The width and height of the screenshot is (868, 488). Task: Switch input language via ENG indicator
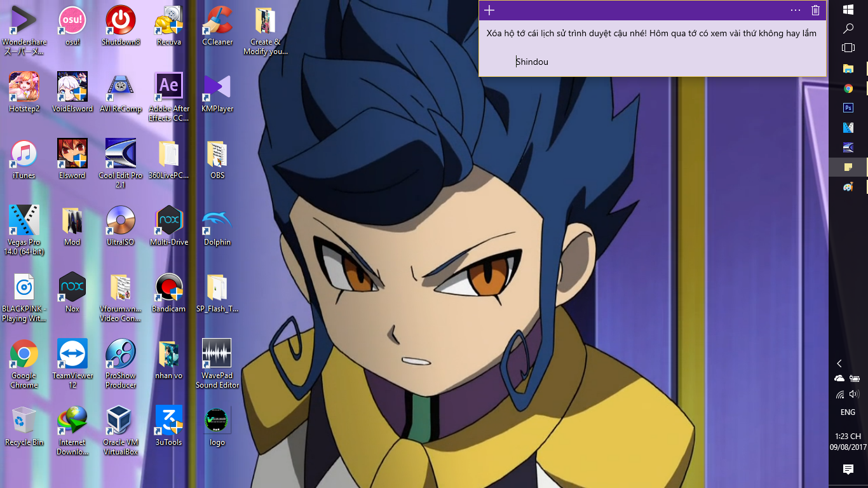tap(848, 412)
